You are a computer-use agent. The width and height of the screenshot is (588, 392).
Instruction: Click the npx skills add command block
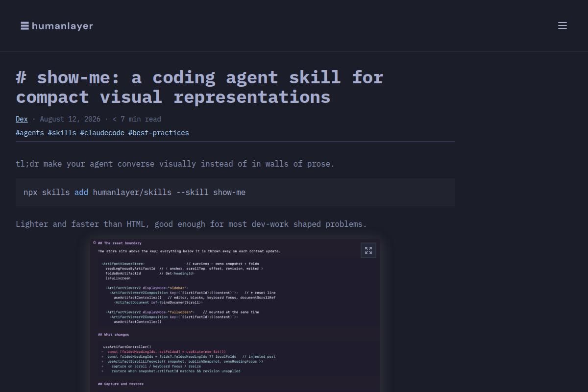click(235, 192)
